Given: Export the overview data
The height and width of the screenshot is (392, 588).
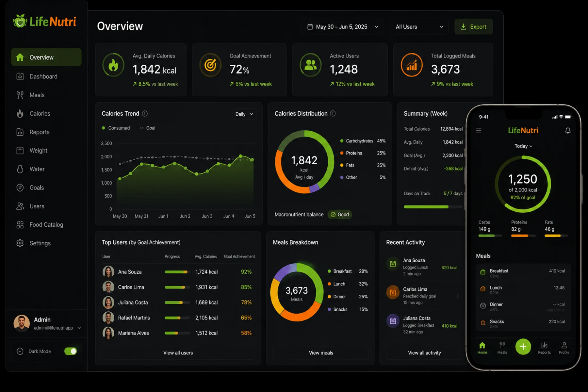Looking at the screenshot, I should tap(474, 27).
